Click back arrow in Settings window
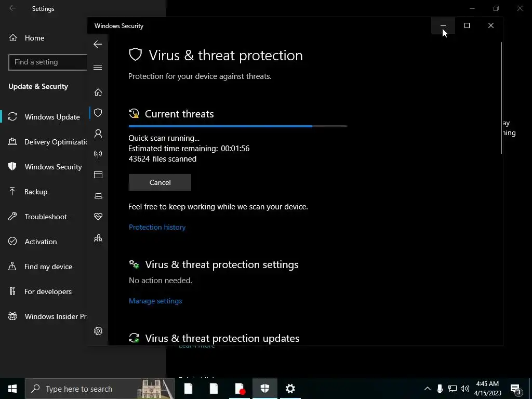Screen dimensions: 532x399 pyautogui.click(x=12, y=8)
